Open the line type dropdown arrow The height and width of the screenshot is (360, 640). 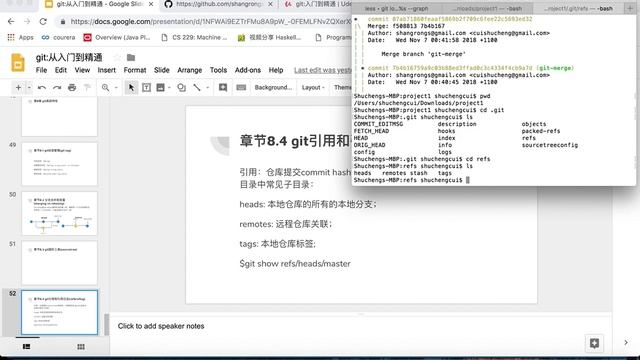click(207, 87)
